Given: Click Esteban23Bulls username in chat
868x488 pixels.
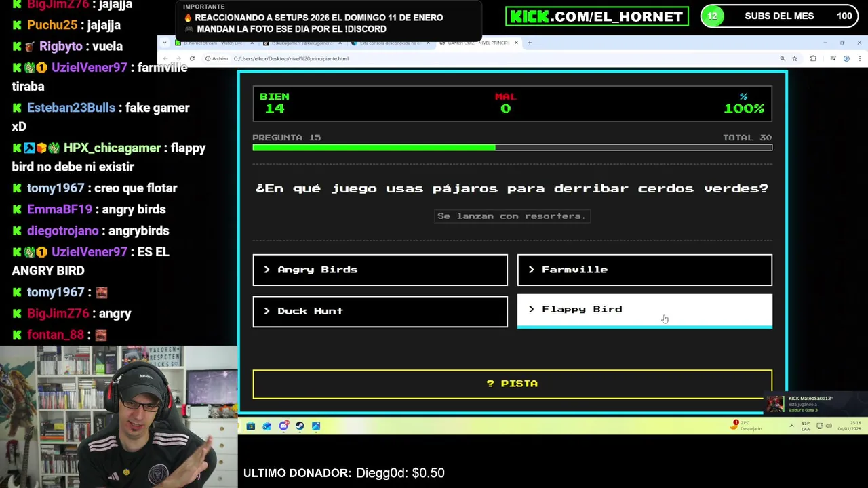Looking at the screenshot, I should point(71,108).
